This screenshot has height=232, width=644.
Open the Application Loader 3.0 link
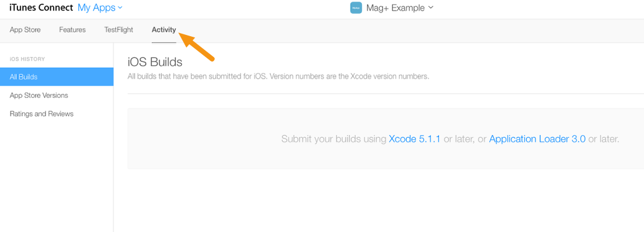(x=537, y=139)
